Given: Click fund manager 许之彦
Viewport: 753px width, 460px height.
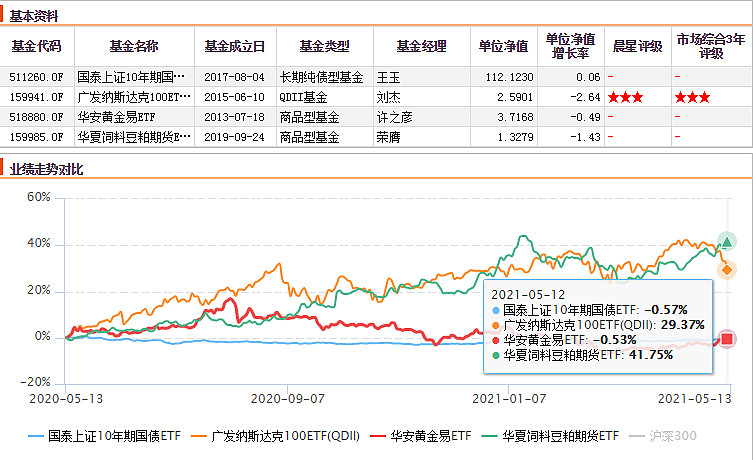Looking at the screenshot, I should click(394, 117).
